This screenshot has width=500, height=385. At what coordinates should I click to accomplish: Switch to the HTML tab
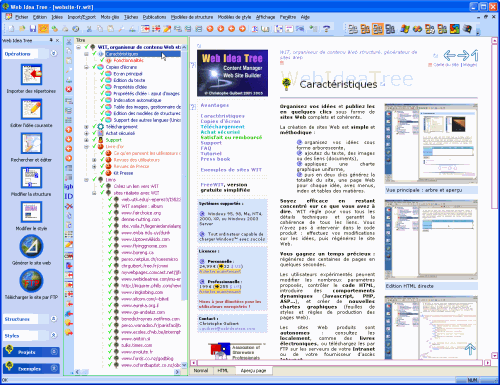click(x=223, y=370)
